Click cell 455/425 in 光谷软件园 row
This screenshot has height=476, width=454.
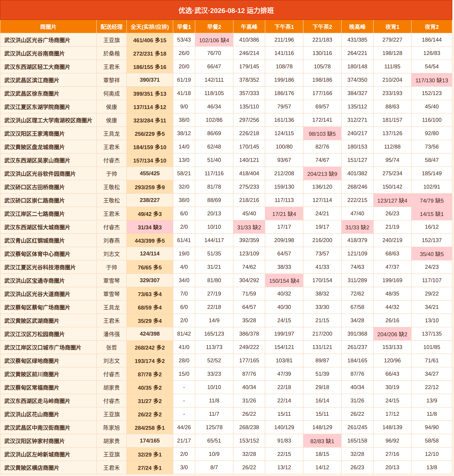click(149, 174)
